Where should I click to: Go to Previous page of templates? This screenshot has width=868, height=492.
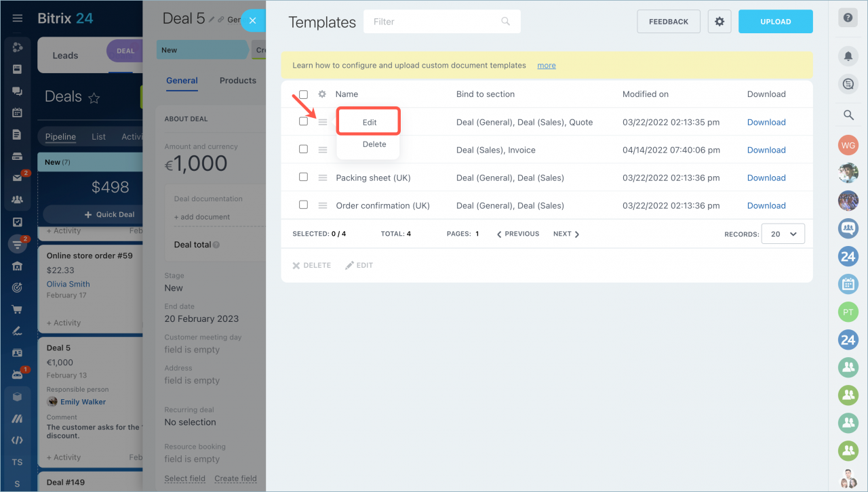(x=518, y=234)
